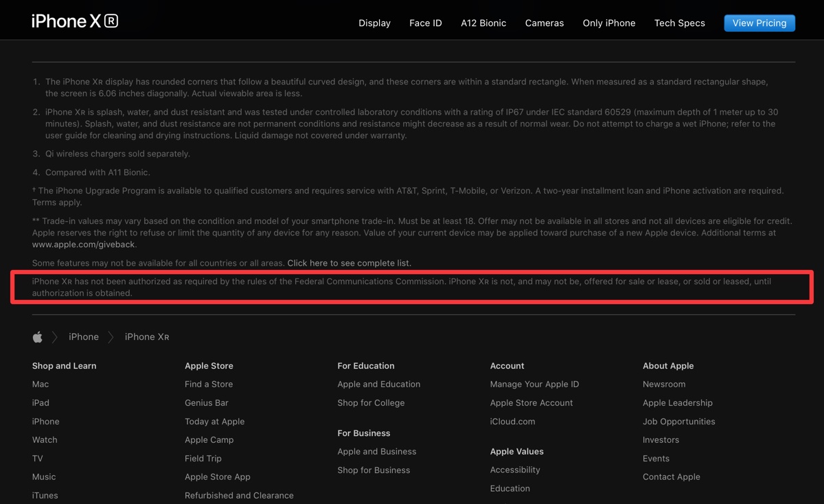
Task: Open the Display section tab
Action: (x=374, y=23)
